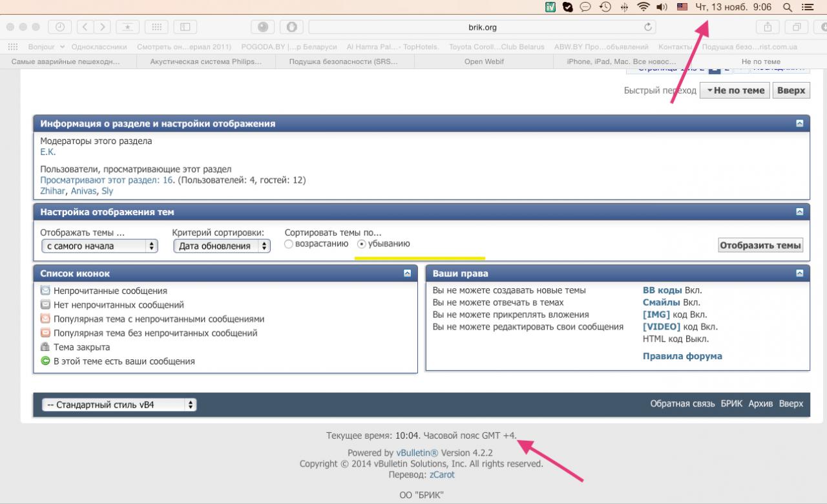This screenshot has width=827, height=504.
Task: Open the favorites bar grid icon before Bonjour
Action: click(13, 47)
